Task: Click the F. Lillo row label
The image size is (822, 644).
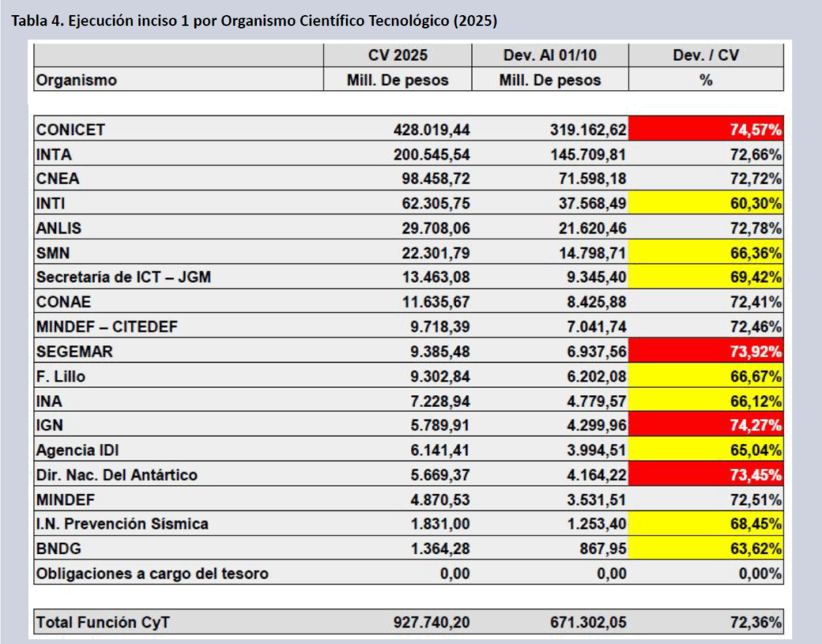Action: click(x=61, y=376)
